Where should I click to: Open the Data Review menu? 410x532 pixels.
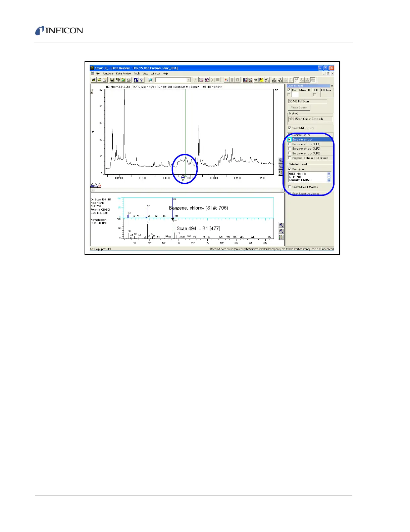(123, 73)
